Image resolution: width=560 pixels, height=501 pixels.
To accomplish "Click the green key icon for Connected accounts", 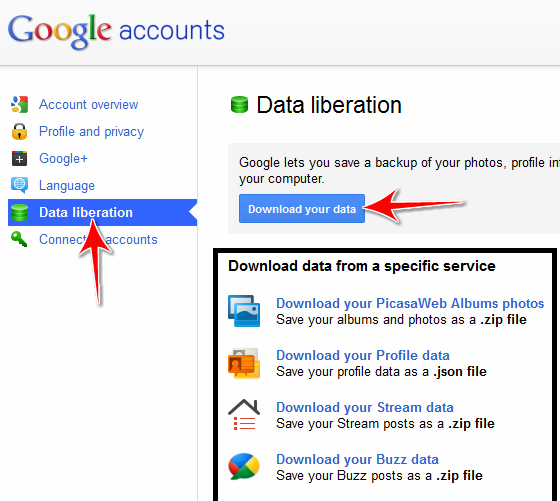I will [x=19, y=239].
